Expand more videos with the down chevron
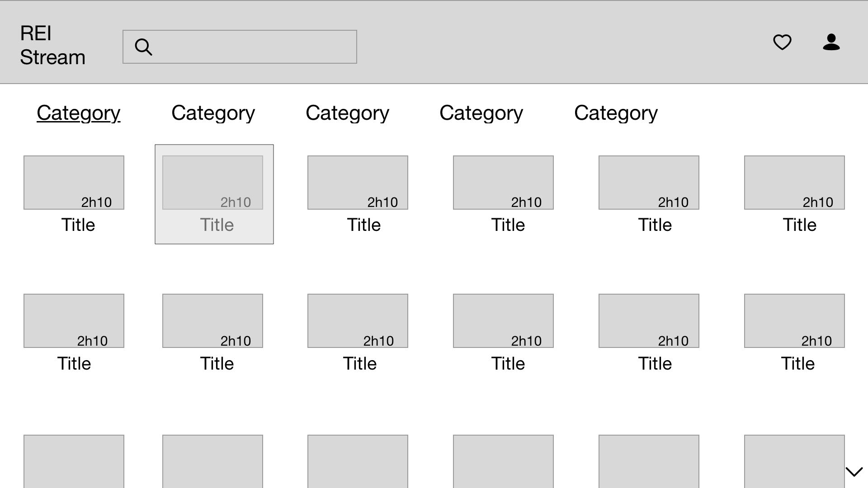The width and height of the screenshot is (868, 488). [854, 472]
